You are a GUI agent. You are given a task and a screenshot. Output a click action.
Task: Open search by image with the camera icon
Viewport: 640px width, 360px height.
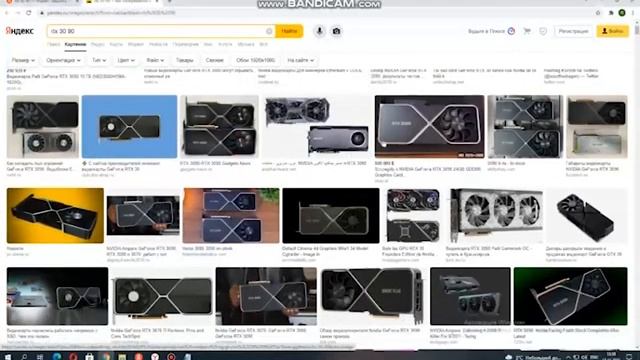pyautogui.click(x=336, y=31)
